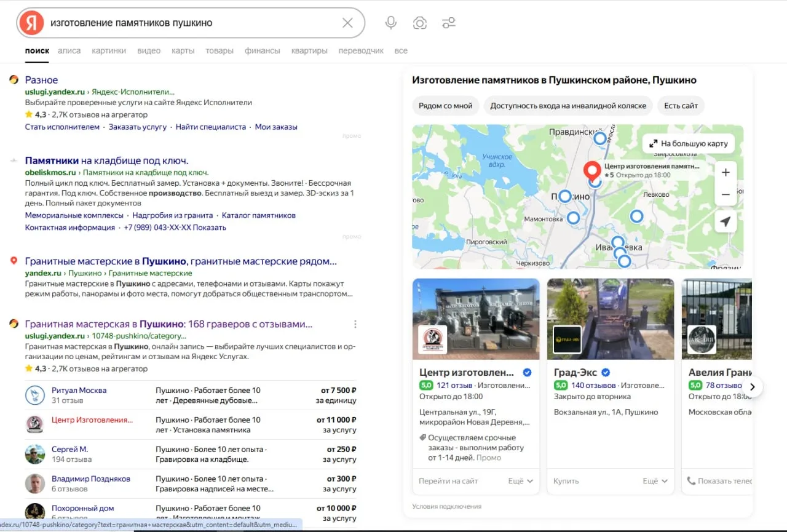Open 'Памятники на кладбище под ключ' result
This screenshot has height=532, width=787.
pyautogui.click(x=106, y=161)
